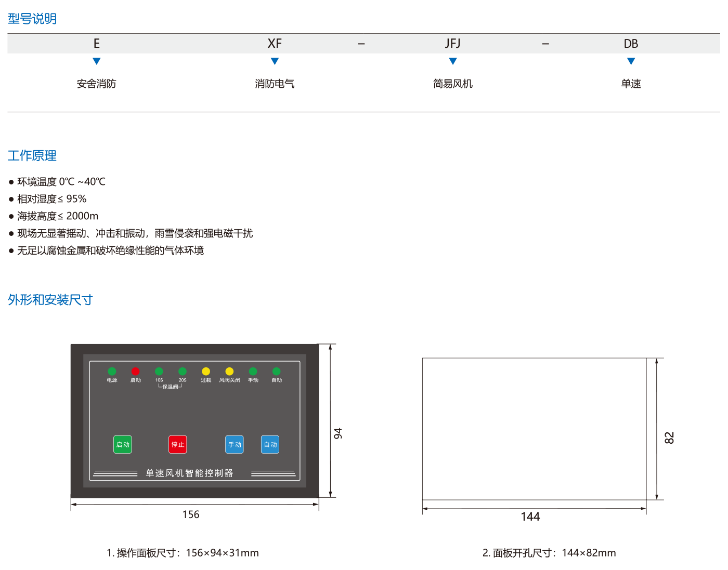Click the green 自动 indicator light

tap(277, 372)
